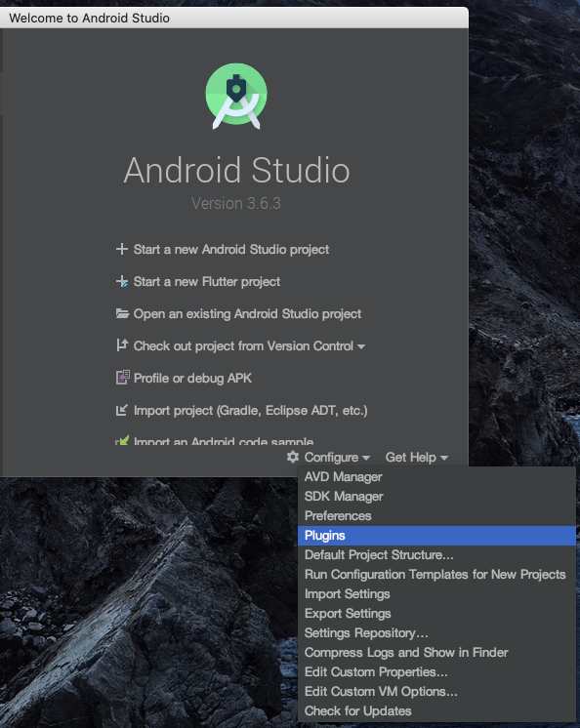580x728 pixels.
Task: Open Preferences from Configure menu
Action: 436,516
